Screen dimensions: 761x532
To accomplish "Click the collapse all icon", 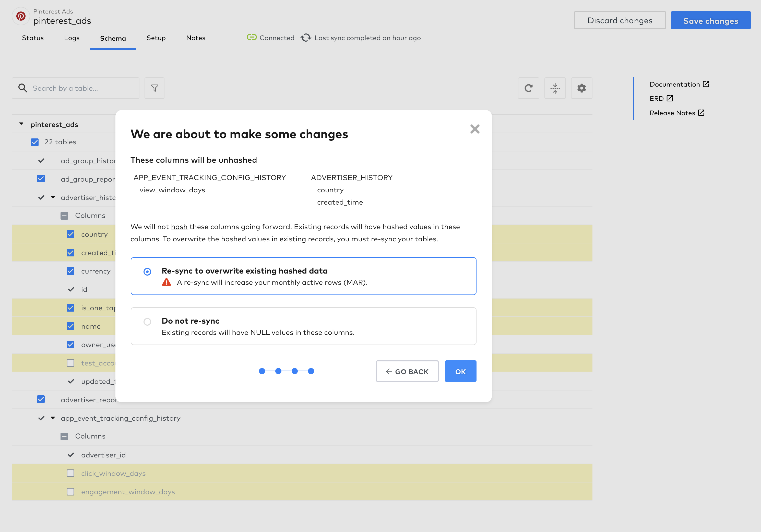I will click(x=555, y=88).
